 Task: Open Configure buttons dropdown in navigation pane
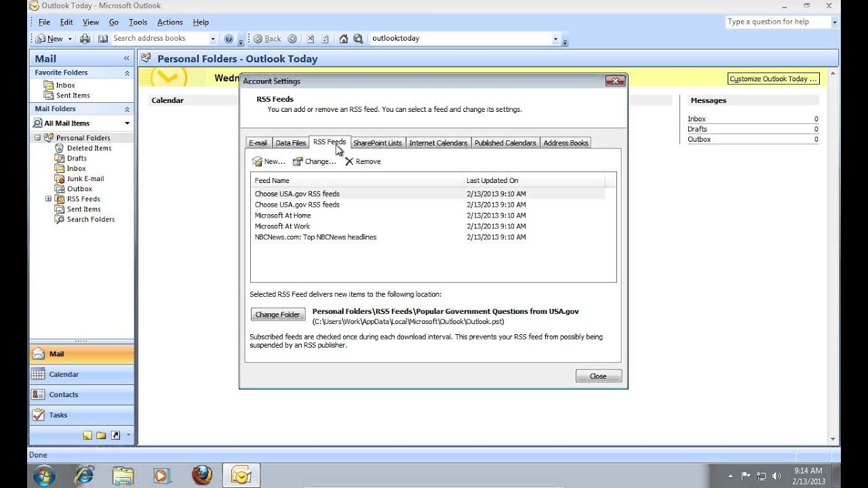click(128, 435)
